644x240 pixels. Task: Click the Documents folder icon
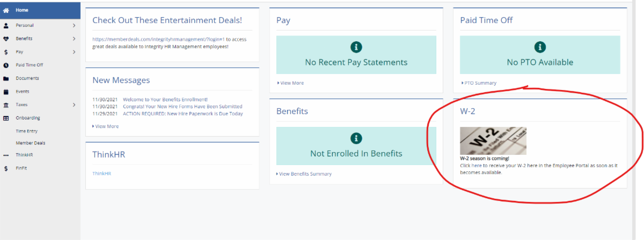pos(6,78)
